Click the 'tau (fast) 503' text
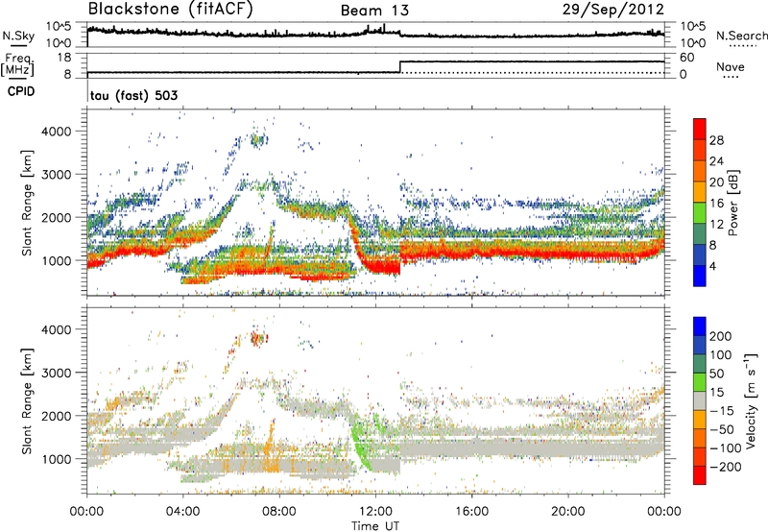The height and width of the screenshot is (532, 768). coord(133,95)
